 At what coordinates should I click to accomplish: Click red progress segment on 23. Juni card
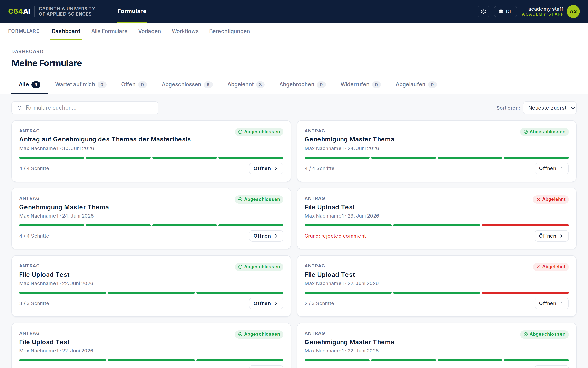pyautogui.click(x=525, y=225)
